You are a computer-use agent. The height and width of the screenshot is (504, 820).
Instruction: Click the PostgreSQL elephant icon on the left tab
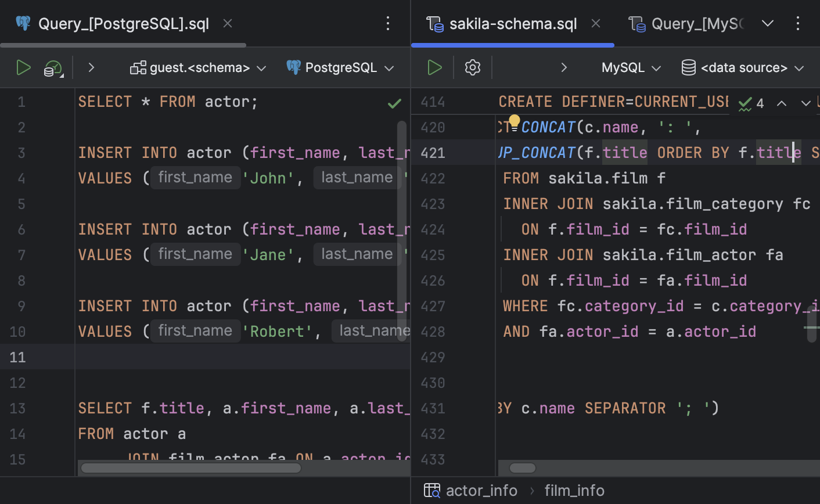click(x=23, y=23)
